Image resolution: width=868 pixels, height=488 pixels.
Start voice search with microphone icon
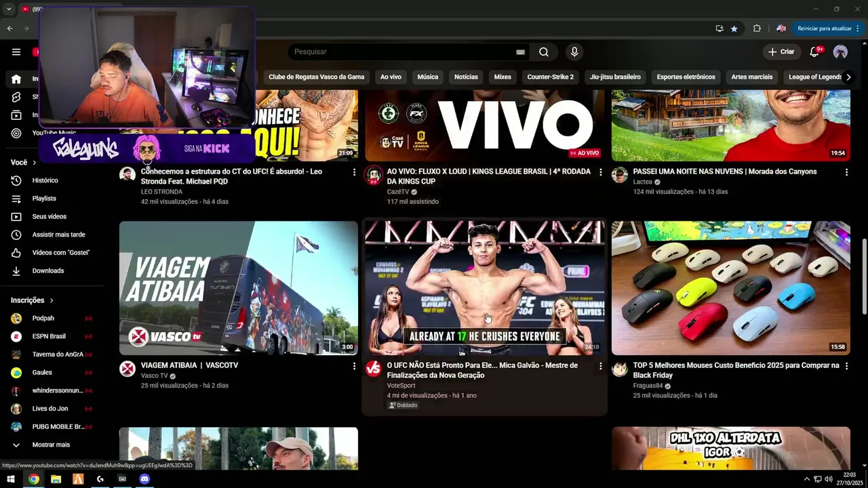pyautogui.click(x=574, y=52)
